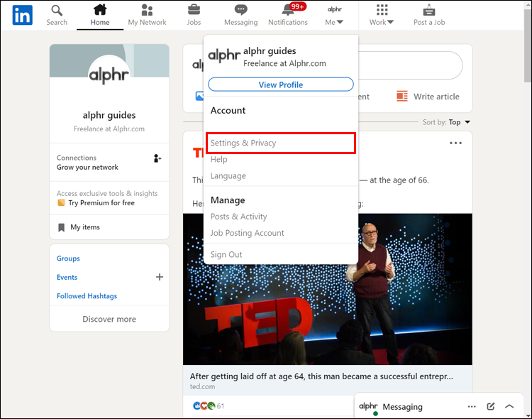Click the LinkedIn logo icon

pyautogui.click(x=23, y=16)
